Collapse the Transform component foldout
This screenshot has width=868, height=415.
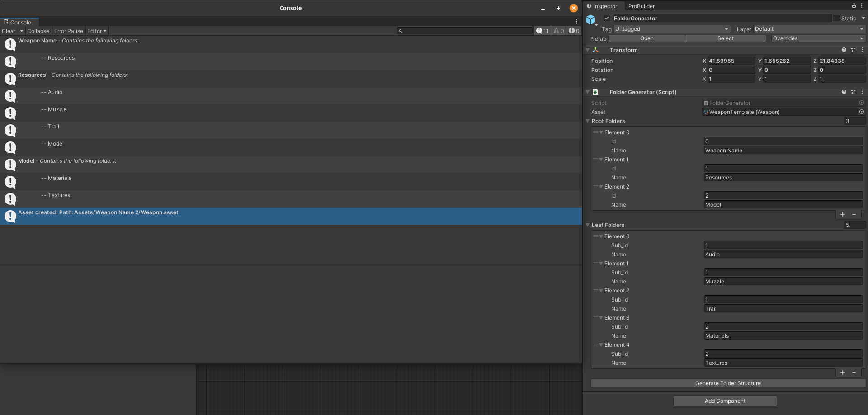pyautogui.click(x=588, y=50)
